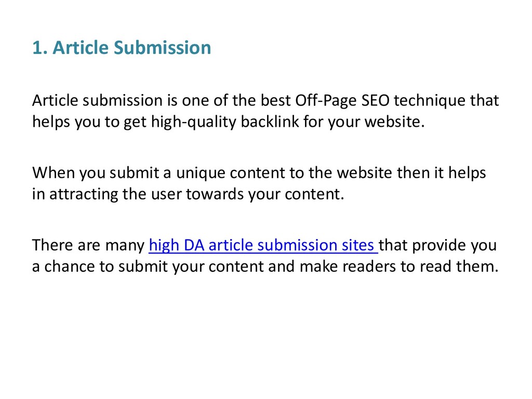Image resolution: width=532 pixels, height=399 pixels.
Task: Click the word 'content.' ending the second paragraph
Action: (x=314, y=194)
